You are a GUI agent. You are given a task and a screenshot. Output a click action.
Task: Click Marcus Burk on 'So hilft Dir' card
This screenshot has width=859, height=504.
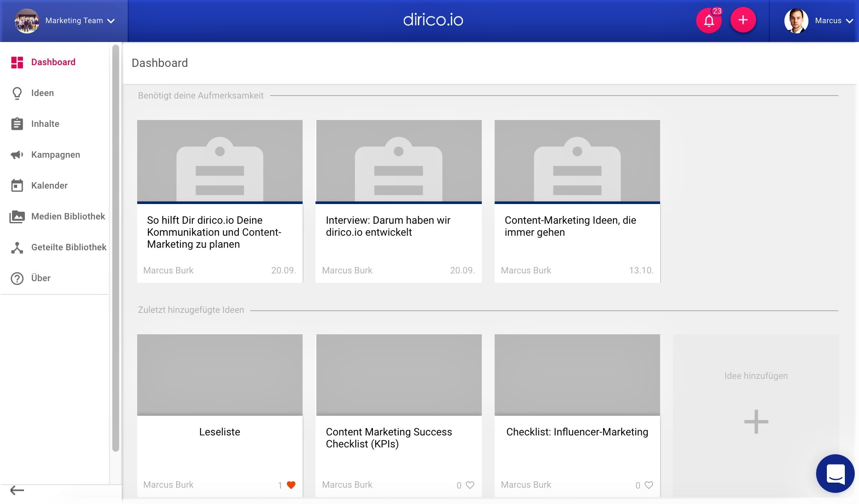click(168, 270)
